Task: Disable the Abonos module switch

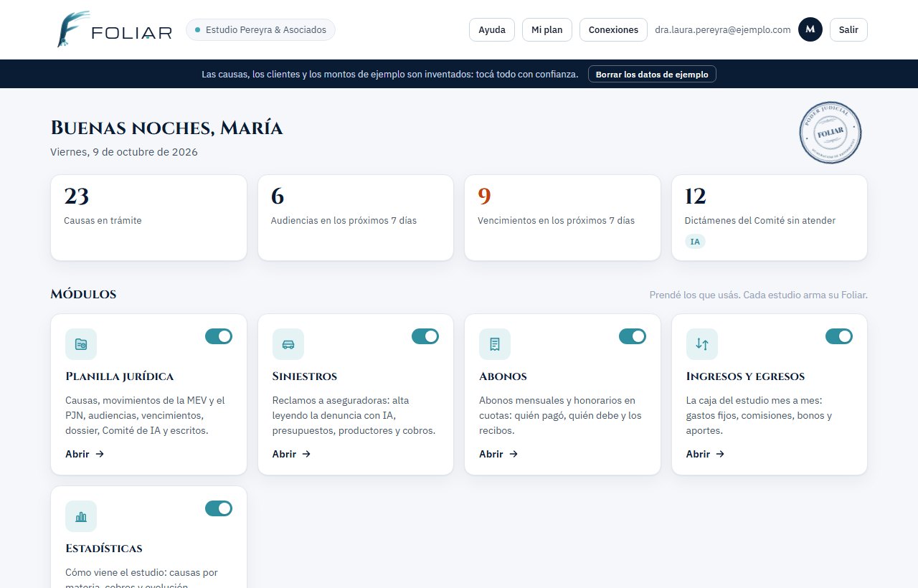Action: click(633, 336)
